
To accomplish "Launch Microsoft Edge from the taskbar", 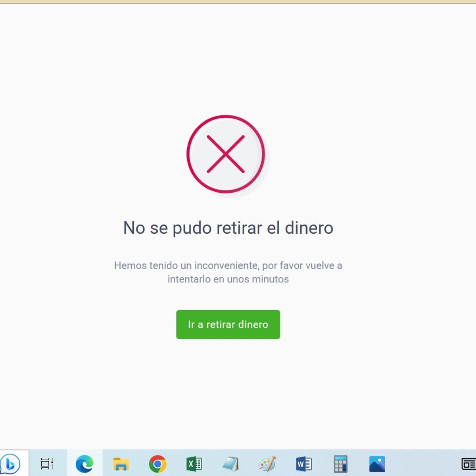I will coord(84,463).
